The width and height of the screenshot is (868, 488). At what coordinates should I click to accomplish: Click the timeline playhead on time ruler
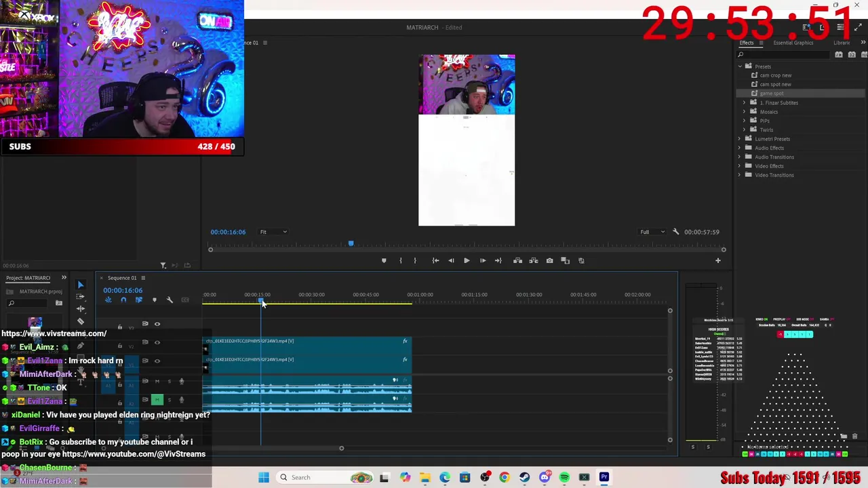[x=261, y=302]
